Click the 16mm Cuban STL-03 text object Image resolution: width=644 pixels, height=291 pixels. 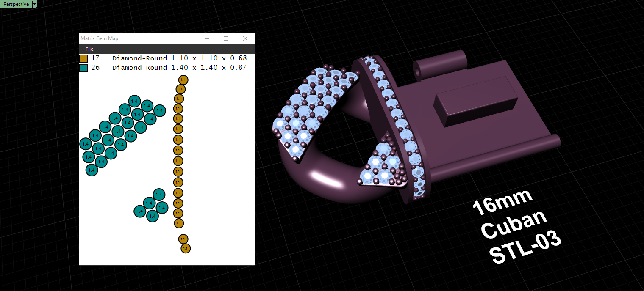517,226
